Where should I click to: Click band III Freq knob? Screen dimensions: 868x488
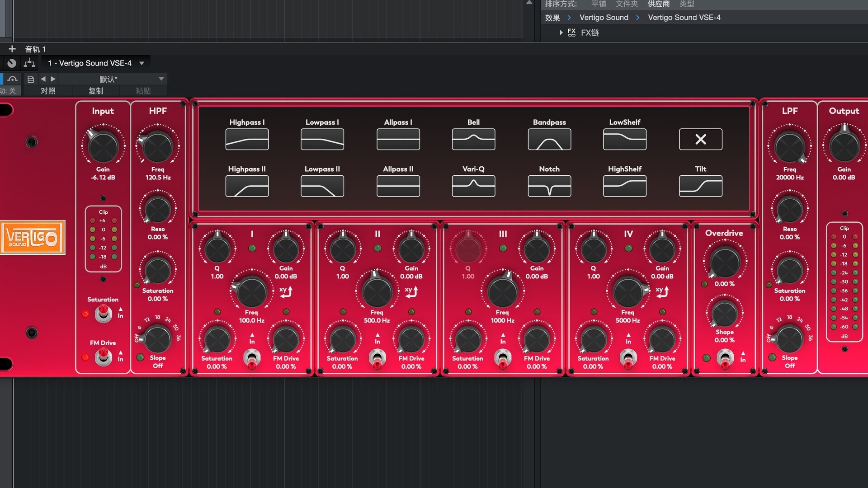[503, 291]
